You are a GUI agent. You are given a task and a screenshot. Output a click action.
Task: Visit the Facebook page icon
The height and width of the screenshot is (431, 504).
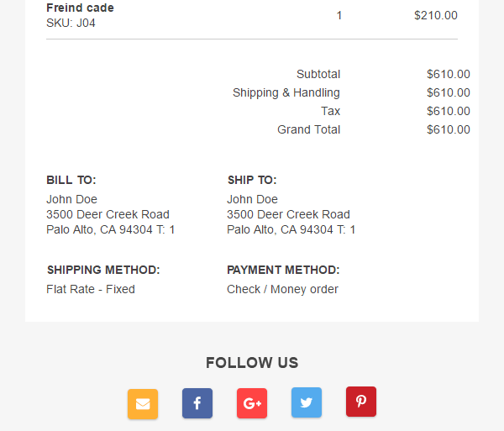pyautogui.click(x=197, y=403)
